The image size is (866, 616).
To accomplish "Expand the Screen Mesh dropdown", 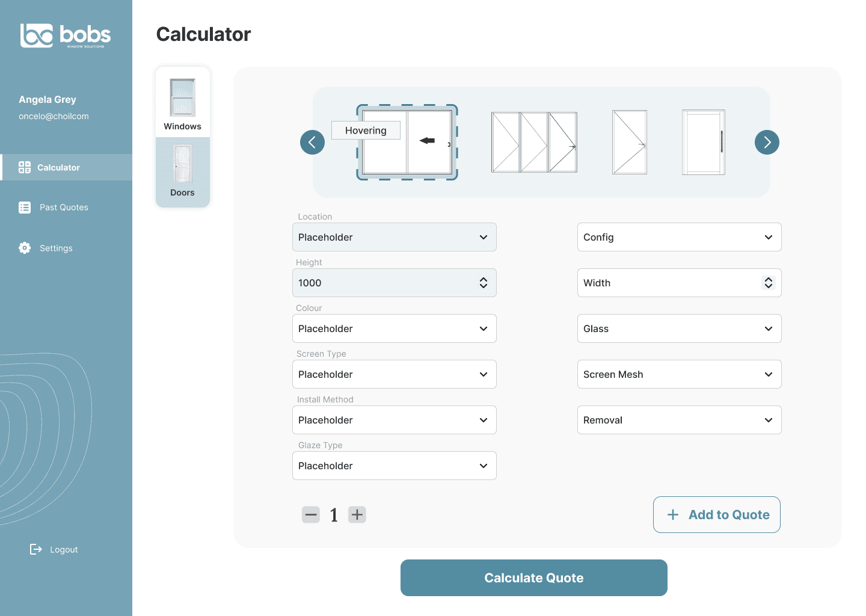I will tap(679, 374).
